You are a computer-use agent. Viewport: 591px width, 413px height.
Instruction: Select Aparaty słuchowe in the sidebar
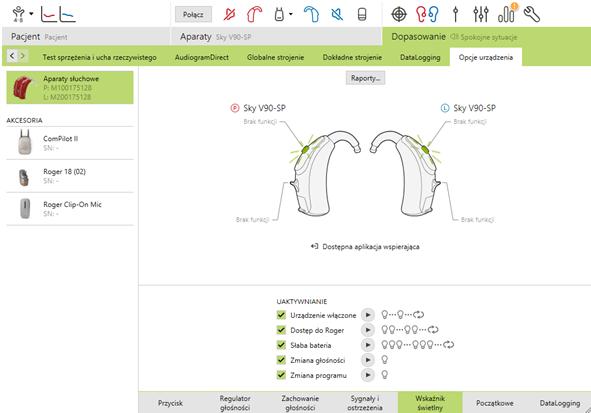click(x=70, y=87)
